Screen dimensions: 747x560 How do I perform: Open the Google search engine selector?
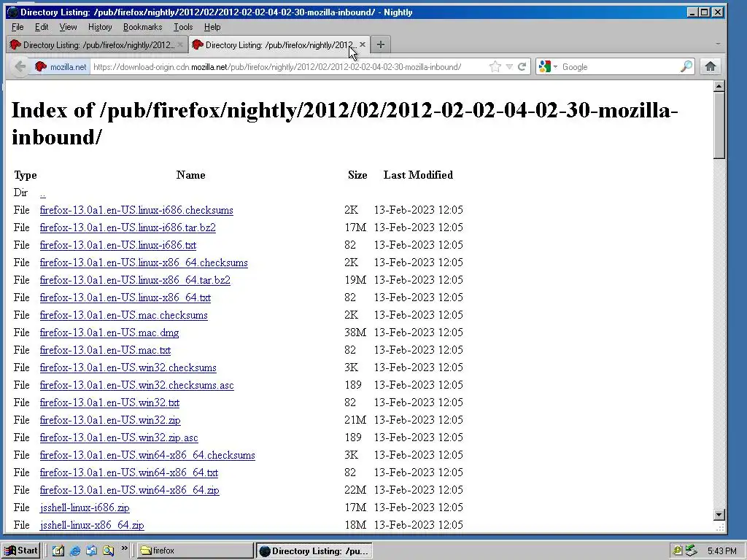point(548,66)
